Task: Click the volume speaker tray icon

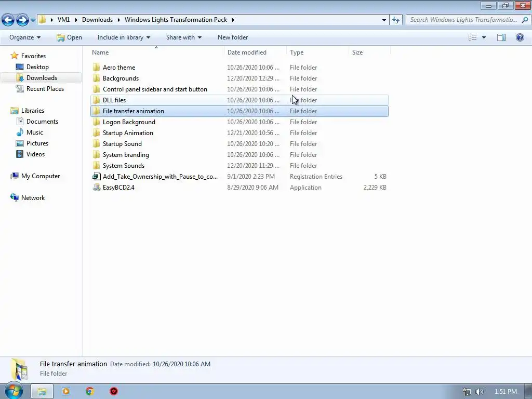Action: (x=479, y=392)
